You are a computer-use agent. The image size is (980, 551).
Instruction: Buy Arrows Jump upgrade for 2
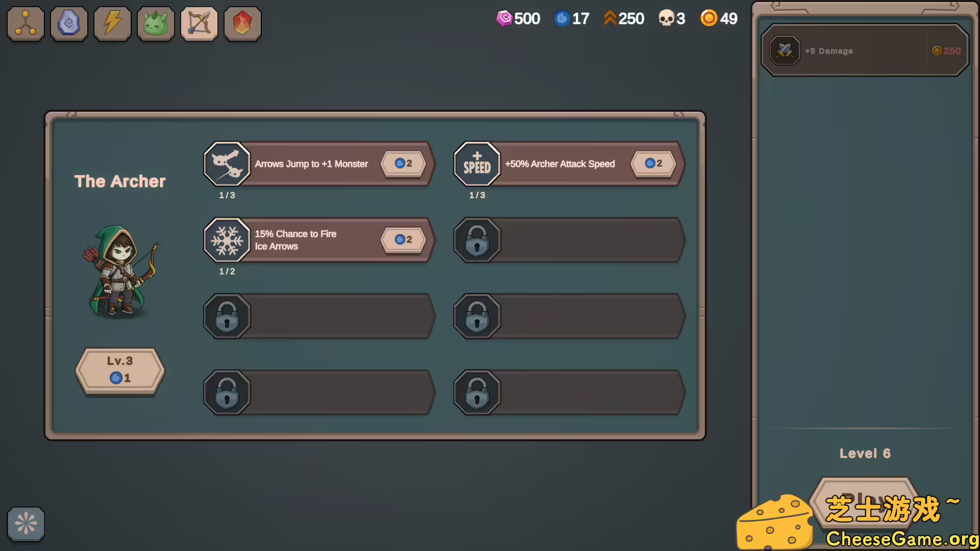click(403, 163)
